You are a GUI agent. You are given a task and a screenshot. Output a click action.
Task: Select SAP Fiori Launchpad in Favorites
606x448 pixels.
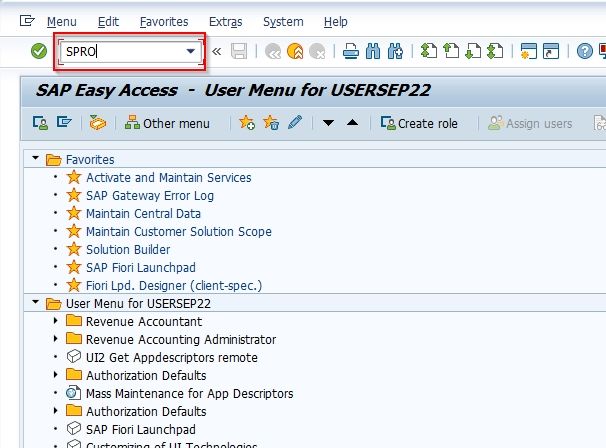tap(141, 267)
